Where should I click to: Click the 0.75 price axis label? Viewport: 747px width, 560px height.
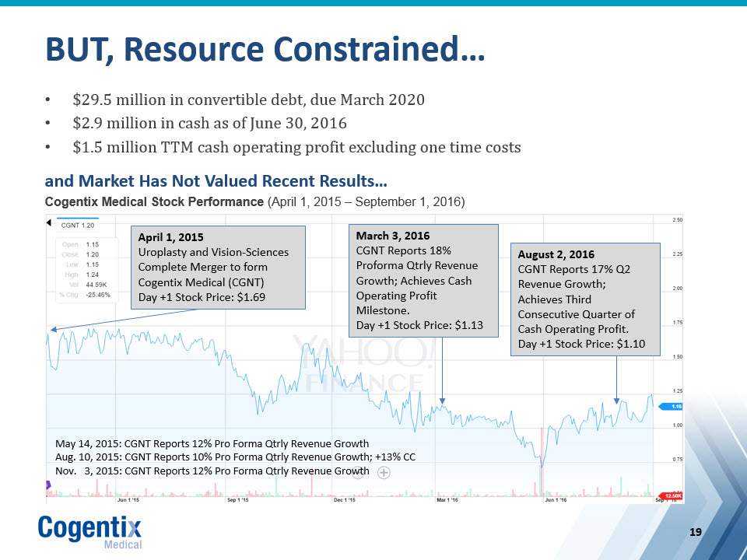[678, 460]
